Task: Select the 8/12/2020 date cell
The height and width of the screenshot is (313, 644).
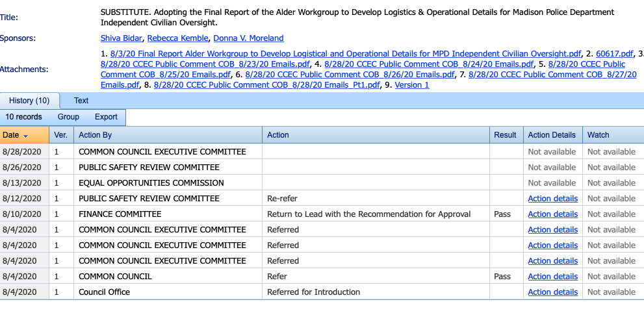Action: coord(24,199)
